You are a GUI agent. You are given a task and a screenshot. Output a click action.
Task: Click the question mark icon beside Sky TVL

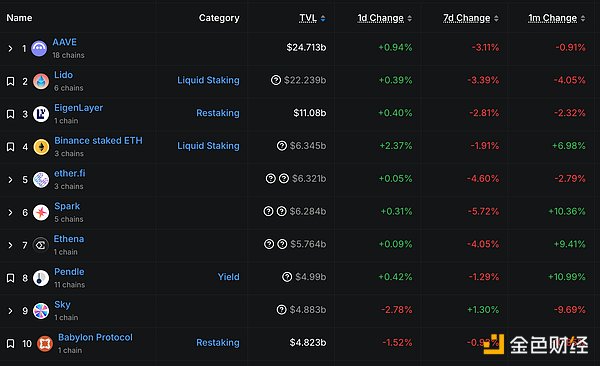tap(281, 309)
